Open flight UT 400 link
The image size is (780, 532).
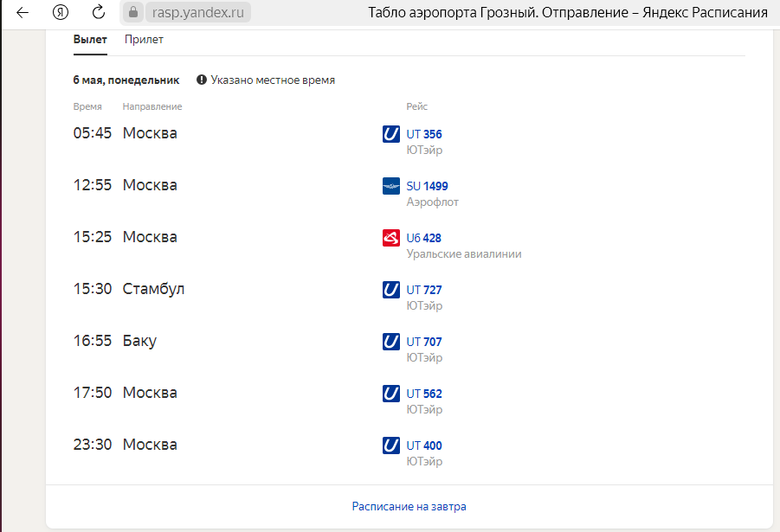tap(424, 445)
